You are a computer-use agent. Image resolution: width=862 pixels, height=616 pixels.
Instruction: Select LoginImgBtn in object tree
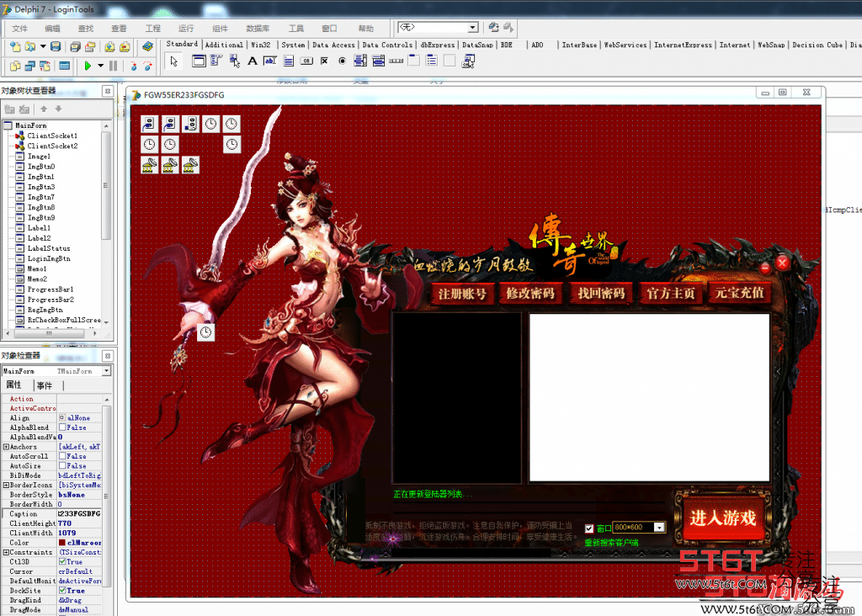[x=48, y=259]
